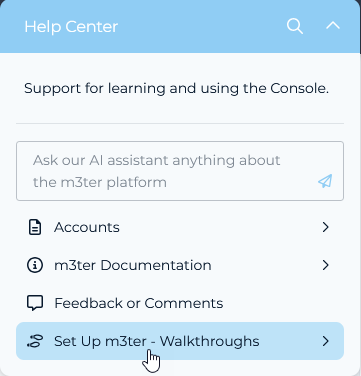Open the Accounts help topic
This screenshot has height=376, width=361.
point(180,227)
